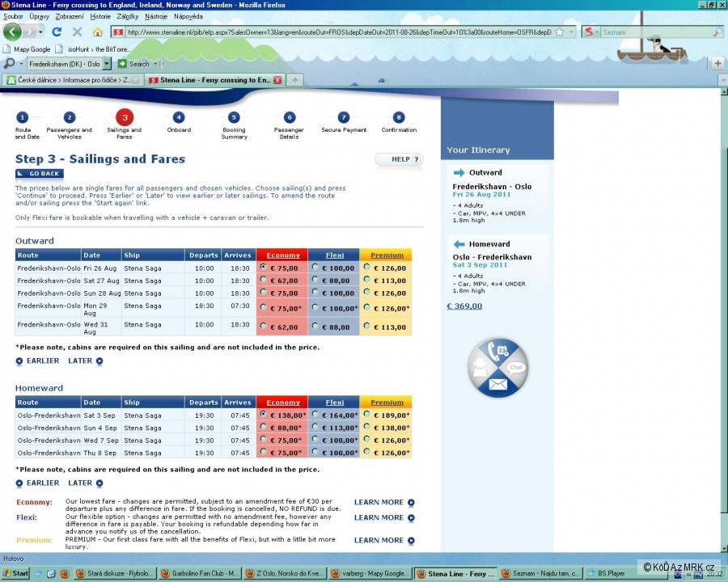Reload the page with the refresh icon
This screenshot has height=582, width=728.
pos(57,32)
